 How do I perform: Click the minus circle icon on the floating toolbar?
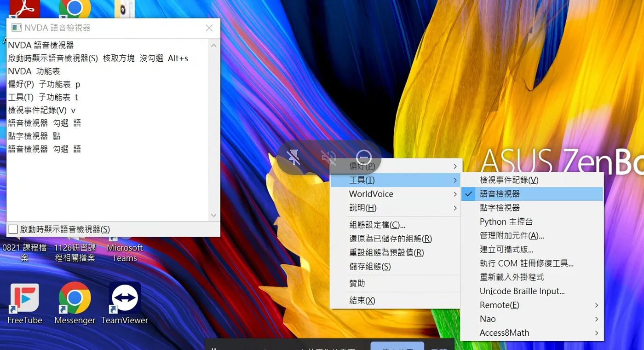pos(363,157)
